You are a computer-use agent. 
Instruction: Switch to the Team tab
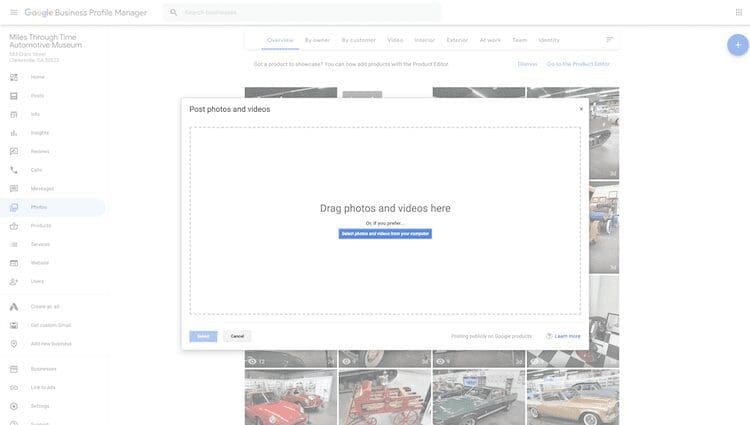(519, 40)
